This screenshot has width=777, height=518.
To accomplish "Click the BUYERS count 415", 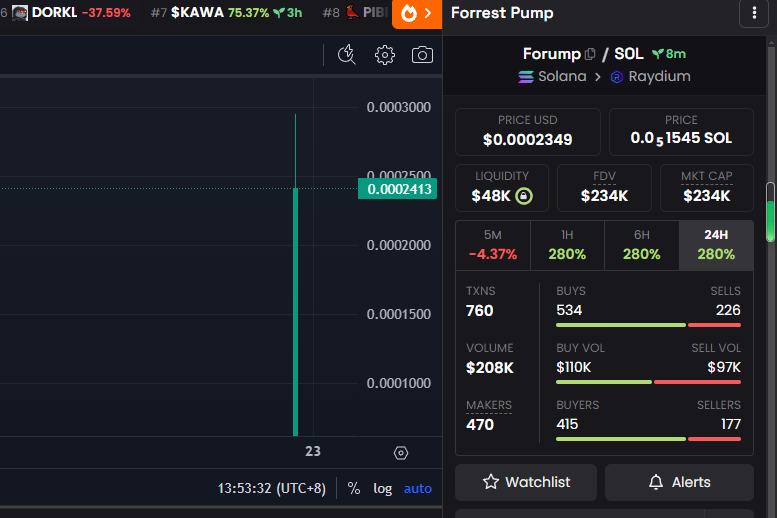I will (567, 424).
